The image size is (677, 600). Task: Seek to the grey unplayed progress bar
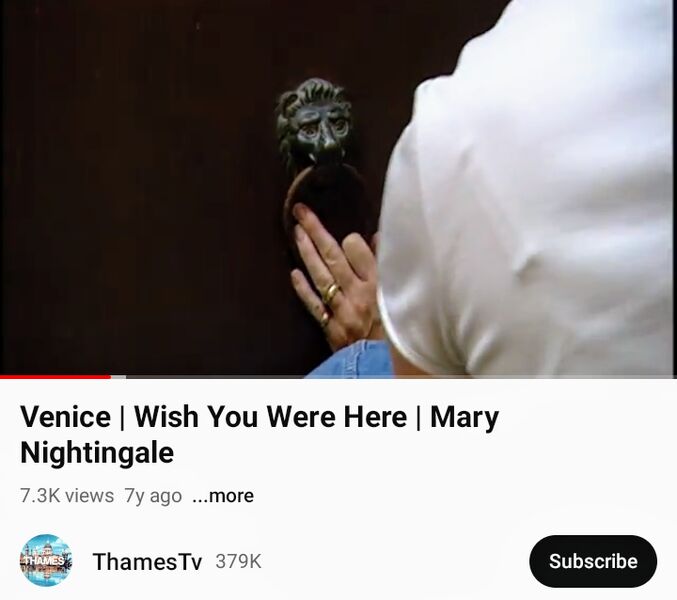402,377
